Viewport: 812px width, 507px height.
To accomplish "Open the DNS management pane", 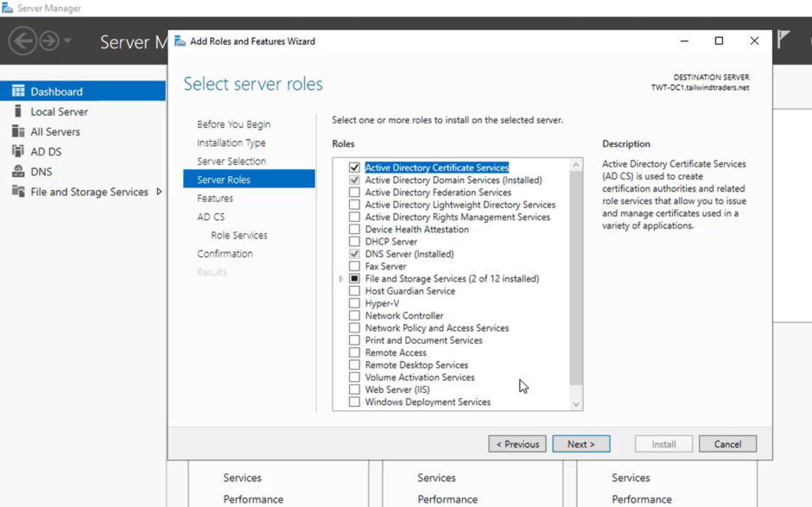I will pyautogui.click(x=41, y=171).
